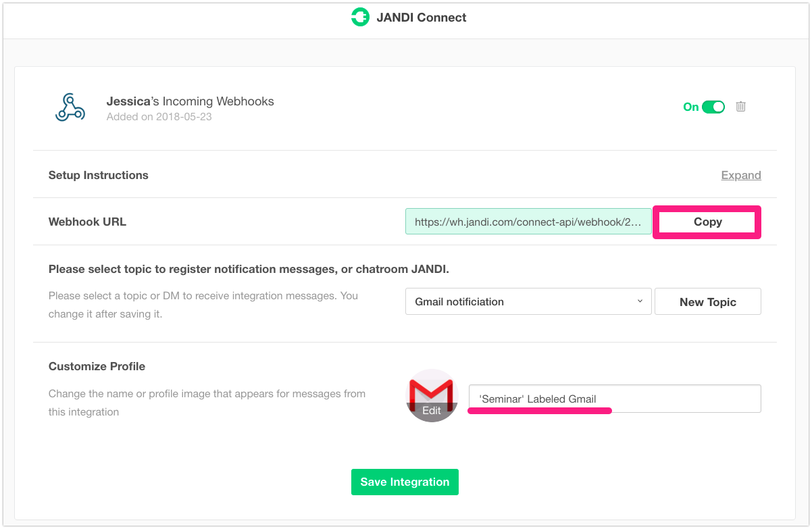The image size is (812, 529).
Task: Click the JANDI Connect plug logo icon
Action: [360, 18]
